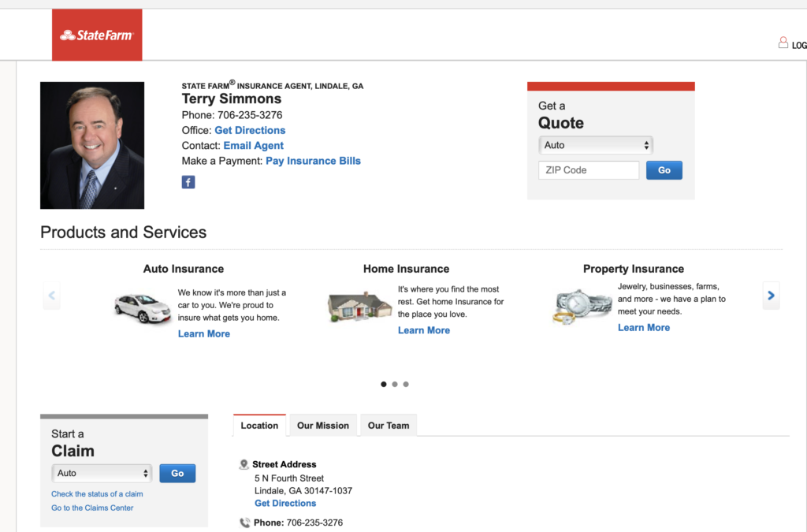Screen dimensions: 807x532
Task: Open the Pay Insurance Bills link
Action: 313,161
